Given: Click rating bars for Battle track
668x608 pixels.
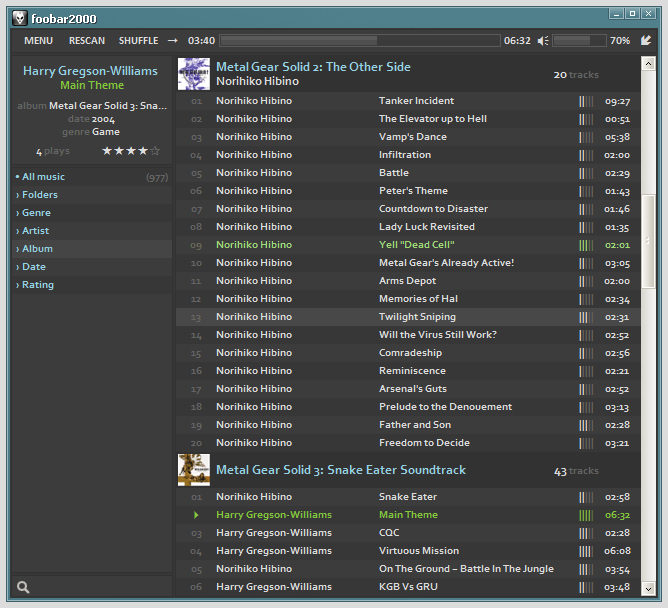Looking at the screenshot, I should 586,173.
